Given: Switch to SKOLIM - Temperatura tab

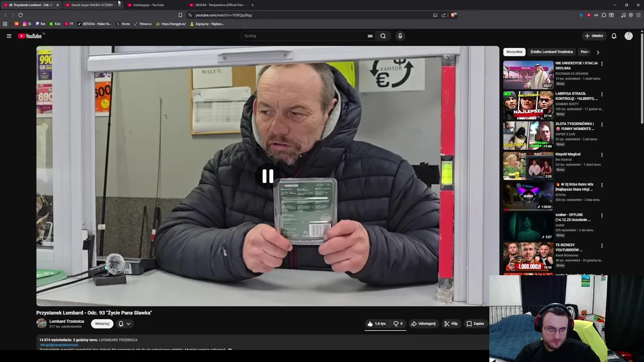Looking at the screenshot, I should click(x=216, y=5).
